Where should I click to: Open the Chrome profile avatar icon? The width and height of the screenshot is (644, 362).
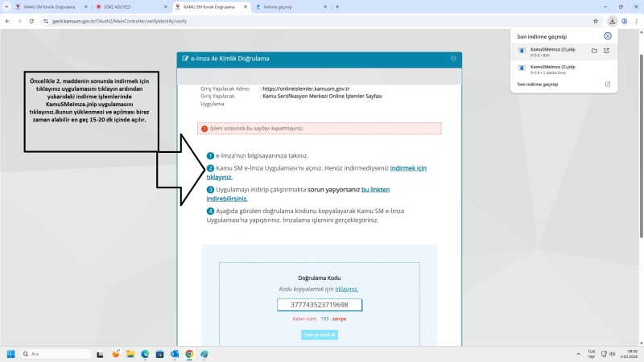point(624,21)
